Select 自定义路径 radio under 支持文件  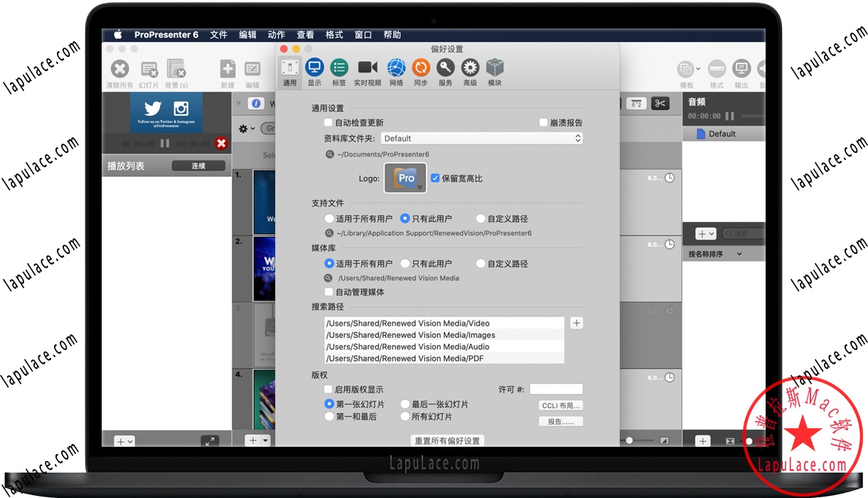coord(481,219)
